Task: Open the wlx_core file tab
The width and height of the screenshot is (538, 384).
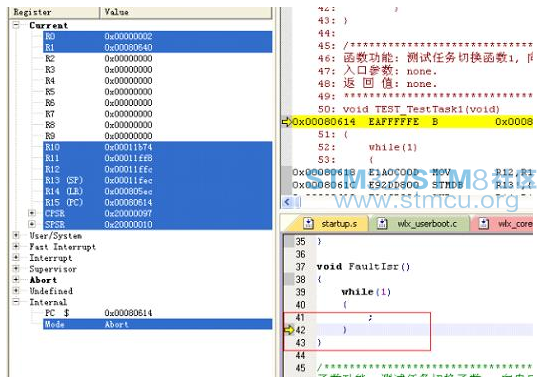Action: 503,224
